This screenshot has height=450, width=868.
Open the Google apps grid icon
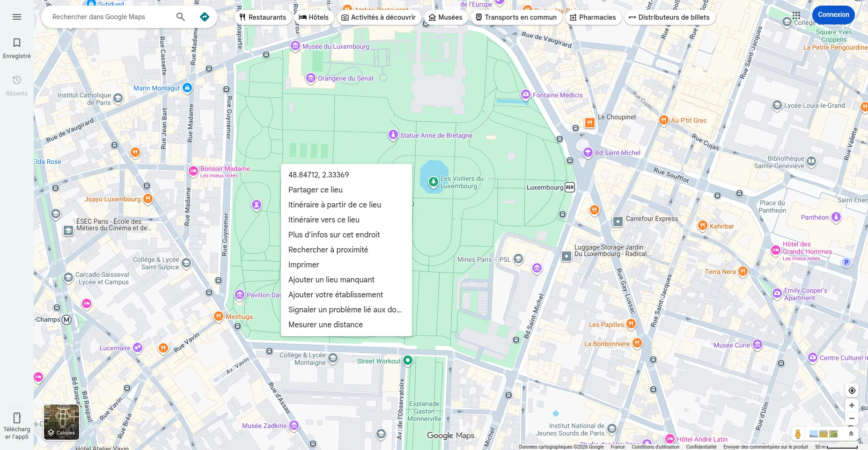tap(796, 15)
